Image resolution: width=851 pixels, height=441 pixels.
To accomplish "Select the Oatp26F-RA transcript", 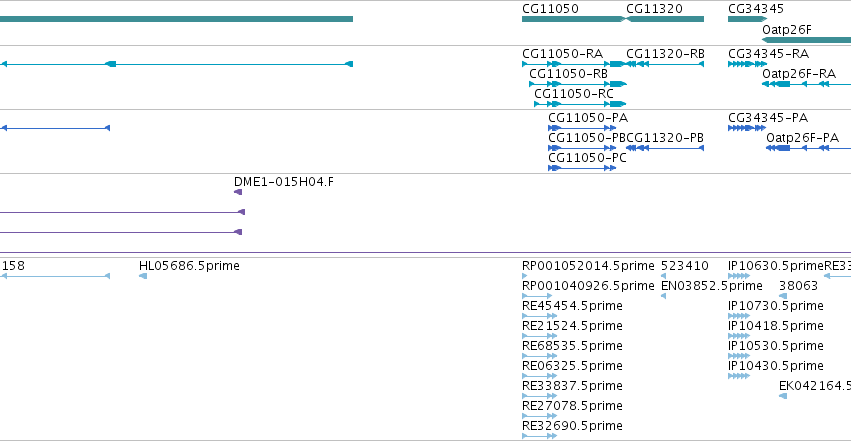I will 806,84.
